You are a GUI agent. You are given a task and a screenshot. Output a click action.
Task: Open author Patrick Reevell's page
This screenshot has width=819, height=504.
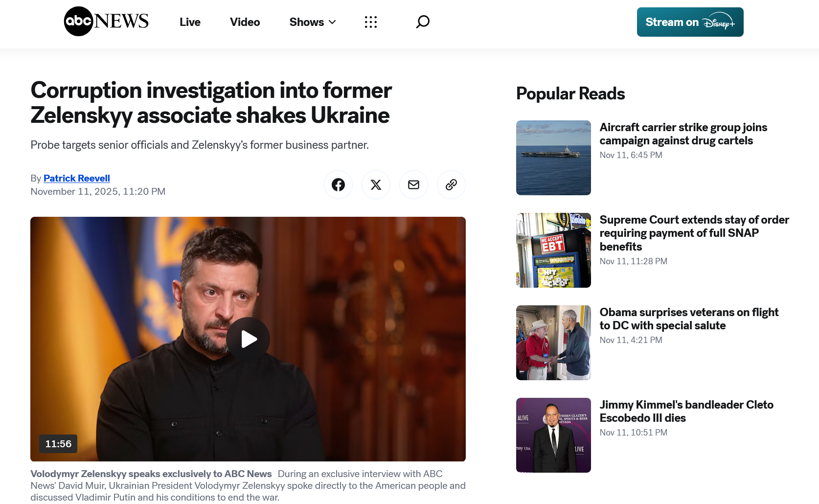(77, 178)
